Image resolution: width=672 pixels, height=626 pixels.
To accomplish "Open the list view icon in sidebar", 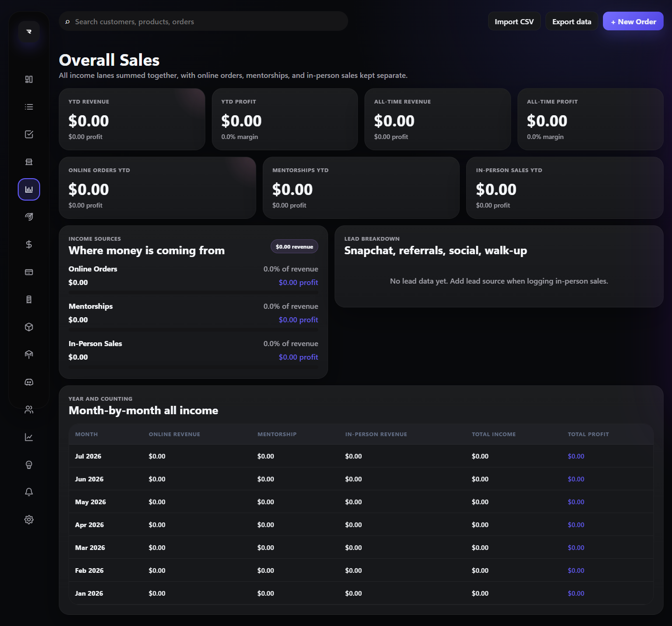I will [x=29, y=107].
